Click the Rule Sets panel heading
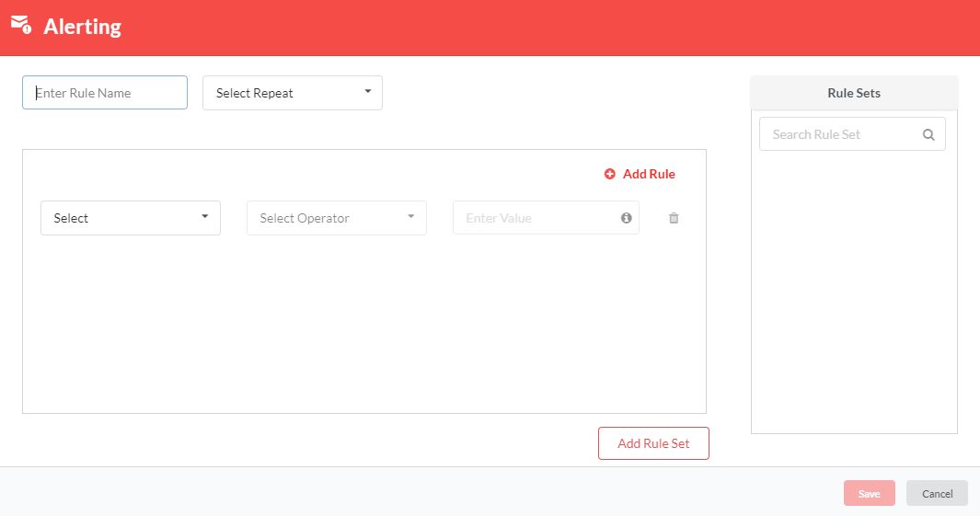The image size is (980, 516). pyautogui.click(x=854, y=93)
